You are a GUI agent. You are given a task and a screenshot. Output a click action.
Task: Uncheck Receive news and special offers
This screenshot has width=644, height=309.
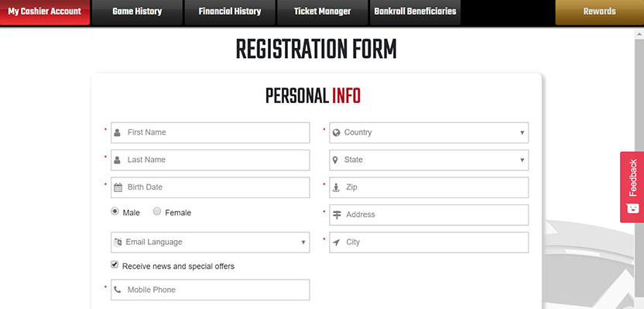click(115, 265)
